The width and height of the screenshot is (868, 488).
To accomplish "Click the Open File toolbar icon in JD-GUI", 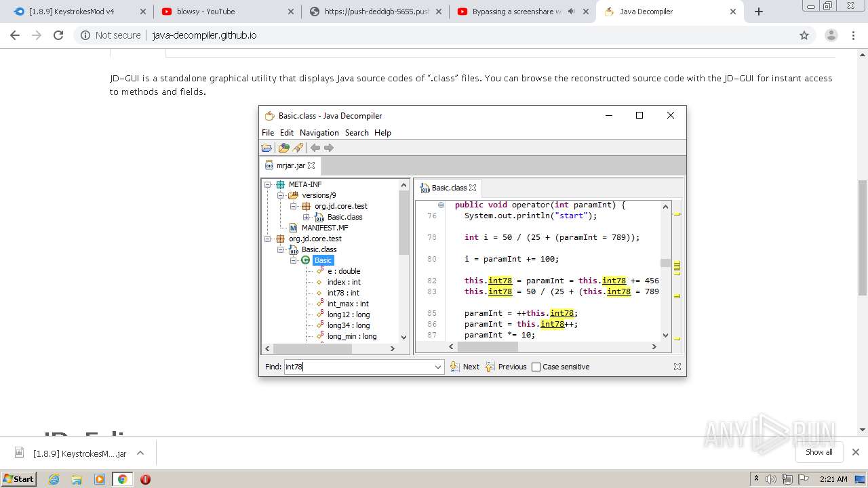I will 267,148.
